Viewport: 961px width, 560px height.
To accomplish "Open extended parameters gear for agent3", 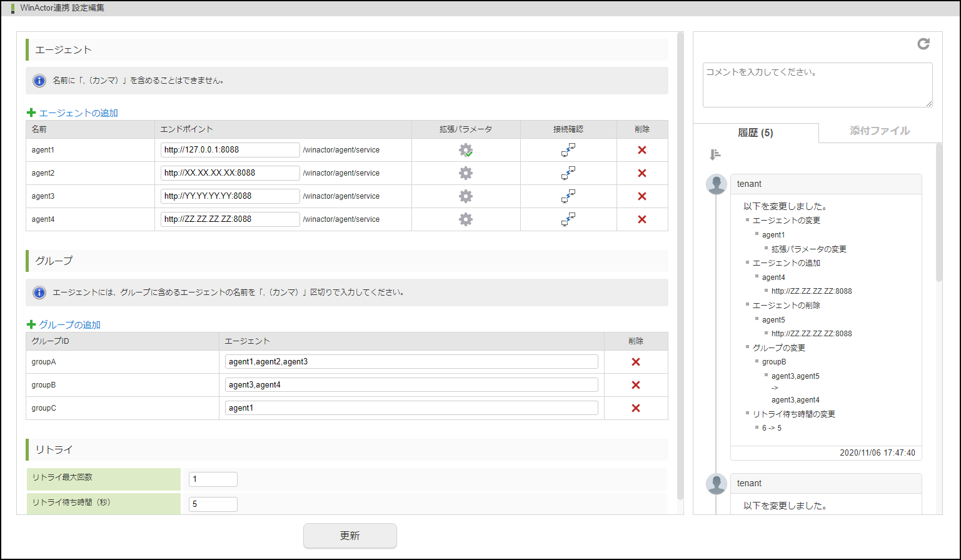I will (x=466, y=196).
